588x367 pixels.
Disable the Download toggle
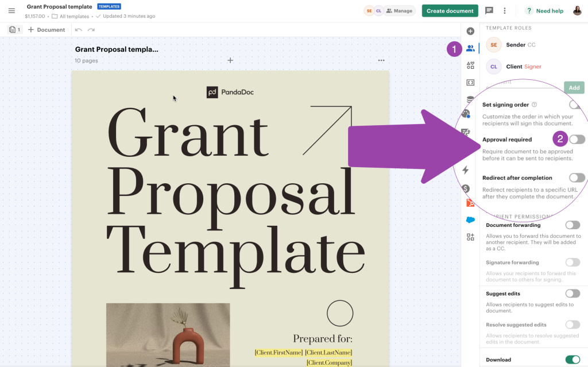pos(572,360)
